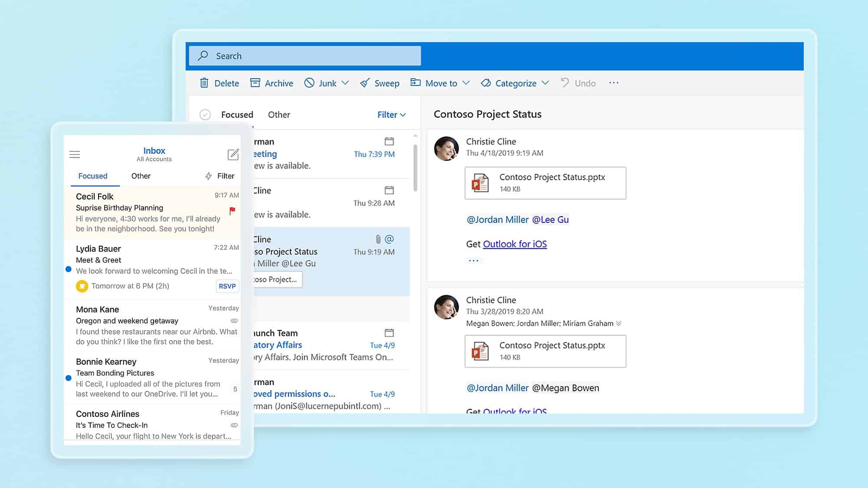Click the red flag on Cecil Folk's email
Screen dimensions: 868x488
pyautogui.click(x=232, y=211)
